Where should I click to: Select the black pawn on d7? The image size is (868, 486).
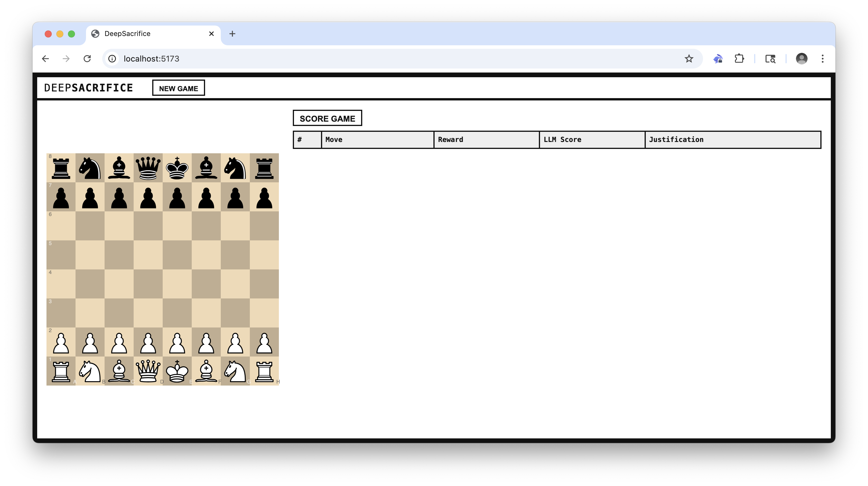148,197
